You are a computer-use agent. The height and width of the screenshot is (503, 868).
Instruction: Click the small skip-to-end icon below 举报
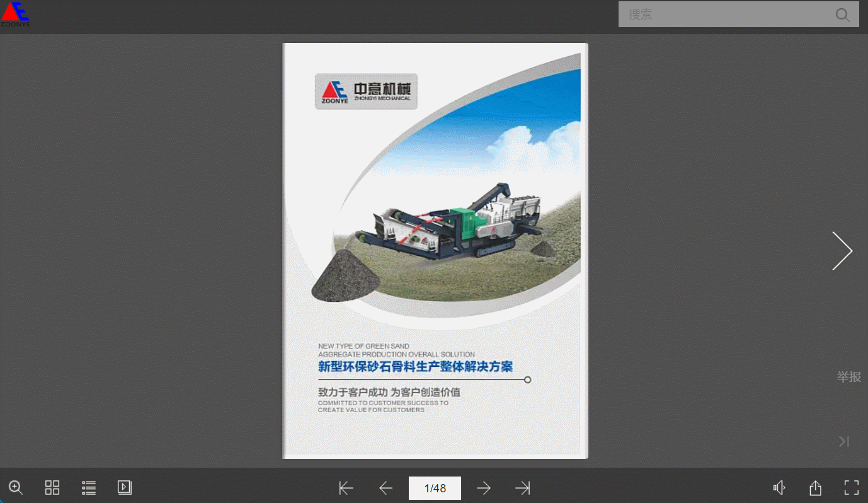[x=844, y=441]
